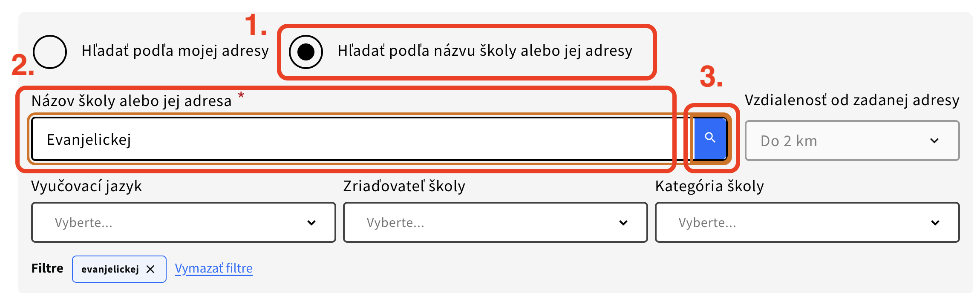The image size is (980, 293).
Task: Click label text Hľadať podľa názvu školy
Action: 484,51
